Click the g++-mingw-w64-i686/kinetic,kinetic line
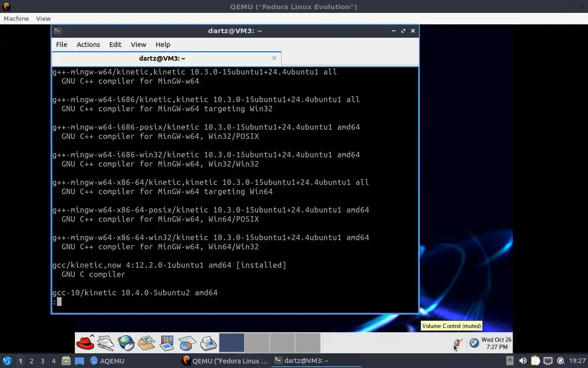Image resolution: width=588 pixels, height=368 pixels. (206, 99)
